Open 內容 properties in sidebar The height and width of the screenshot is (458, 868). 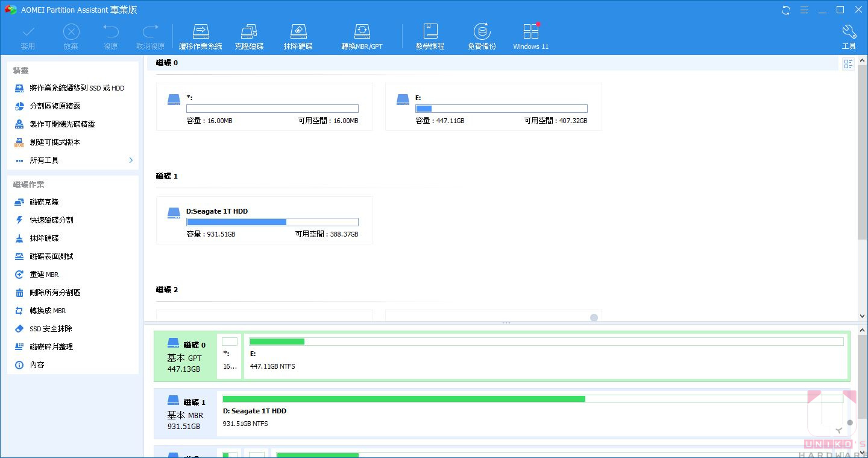(73, 365)
